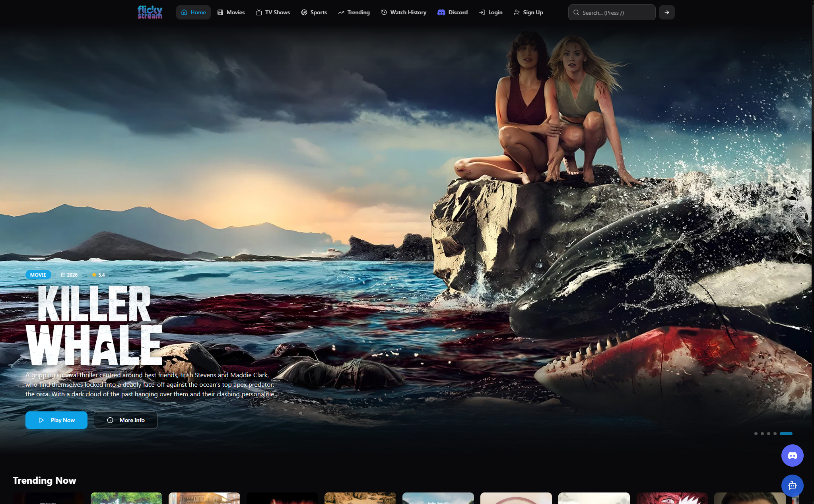Click the star rating 5.4 badge
This screenshot has width=814, height=504.
click(x=98, y=275)
